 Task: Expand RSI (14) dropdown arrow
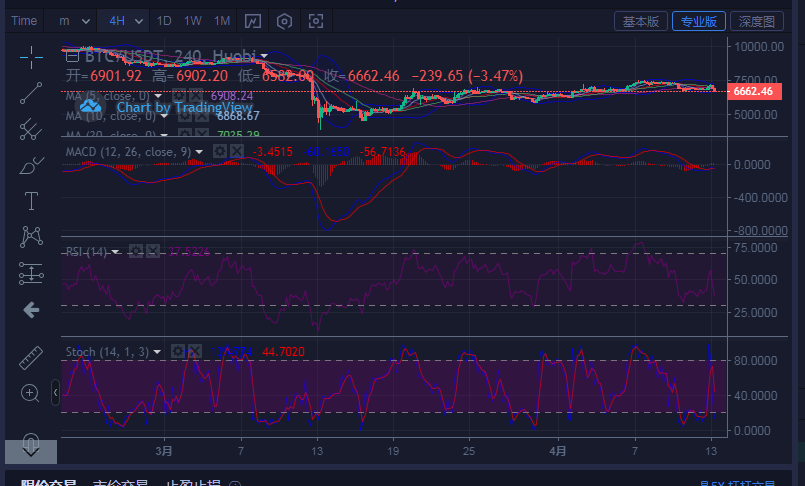coord(116,251)
